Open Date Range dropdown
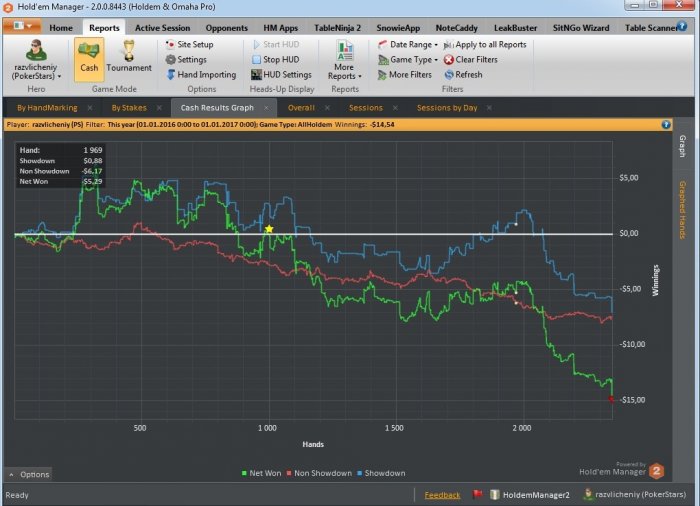The height and width of the screenshot is (506, 700). pos(410,45)
